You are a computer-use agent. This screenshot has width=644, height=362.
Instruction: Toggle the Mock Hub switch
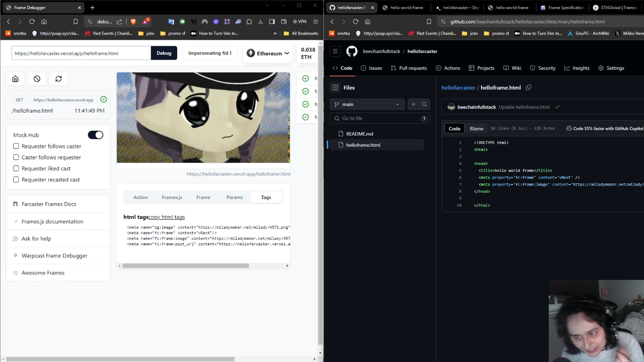point(96,135)
